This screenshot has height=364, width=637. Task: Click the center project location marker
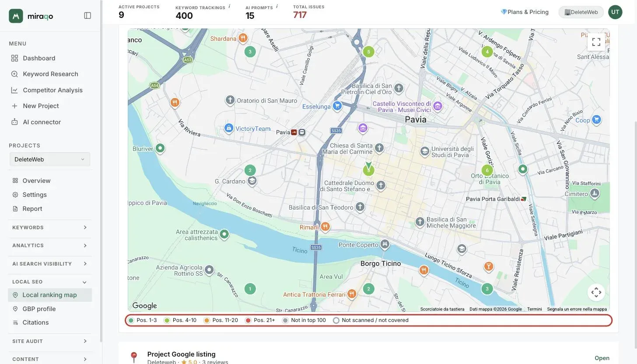click(368, 169)
